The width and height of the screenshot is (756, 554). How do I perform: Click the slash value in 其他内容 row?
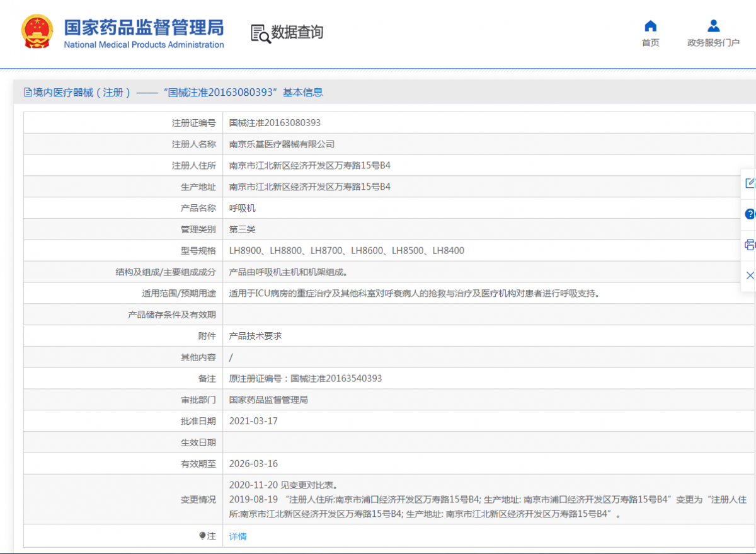(x=231, y=357)
